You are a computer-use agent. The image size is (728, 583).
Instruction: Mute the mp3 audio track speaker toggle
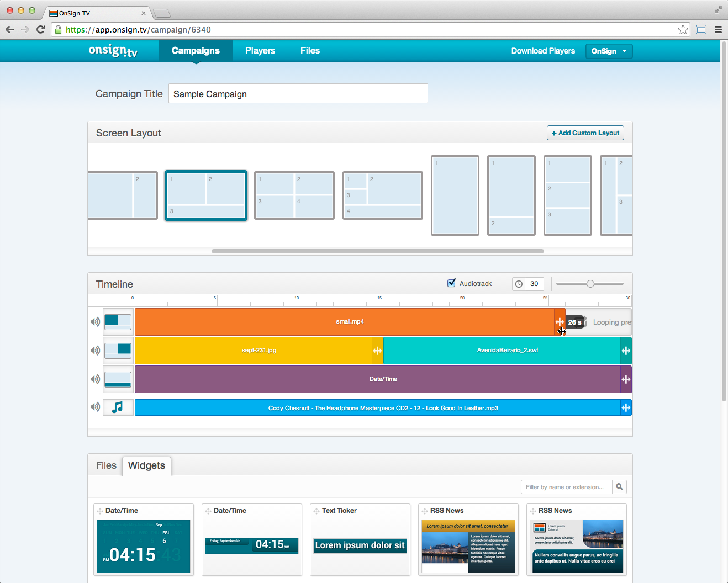click(95, 407)
